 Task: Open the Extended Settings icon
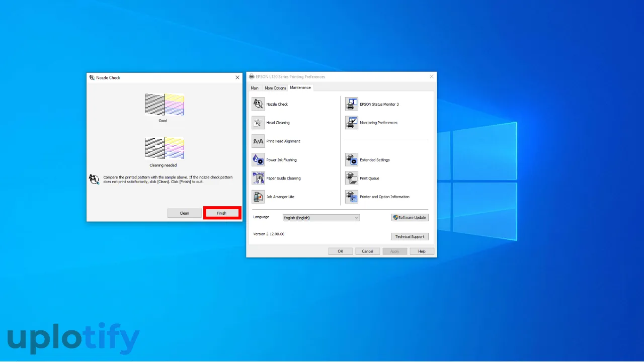[x=352, y=160]
